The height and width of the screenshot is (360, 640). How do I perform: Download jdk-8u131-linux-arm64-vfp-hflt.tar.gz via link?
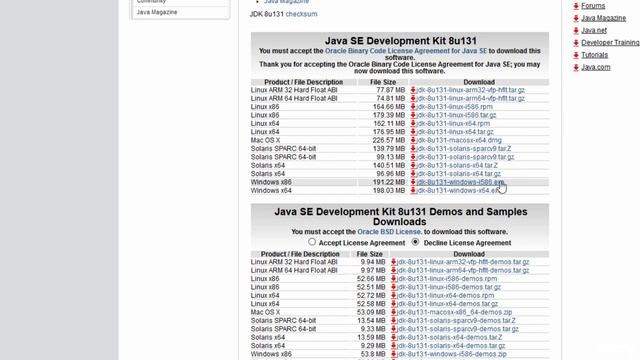point(470,98)
